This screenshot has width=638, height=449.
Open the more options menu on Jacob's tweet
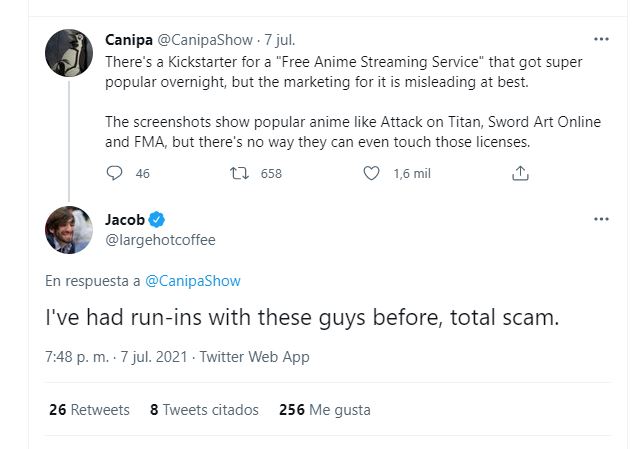coord(601,218)
